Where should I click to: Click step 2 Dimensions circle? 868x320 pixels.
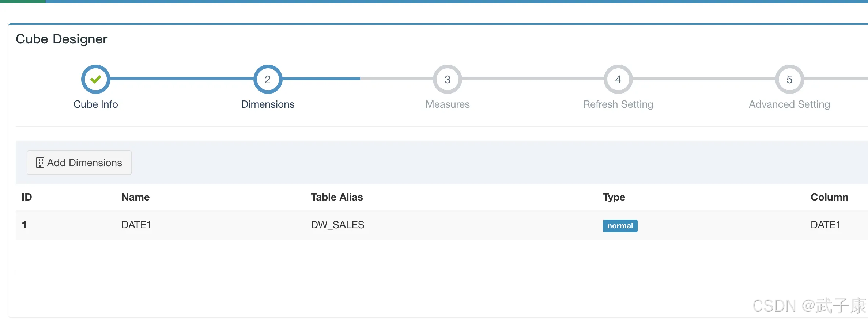point(268,79)
